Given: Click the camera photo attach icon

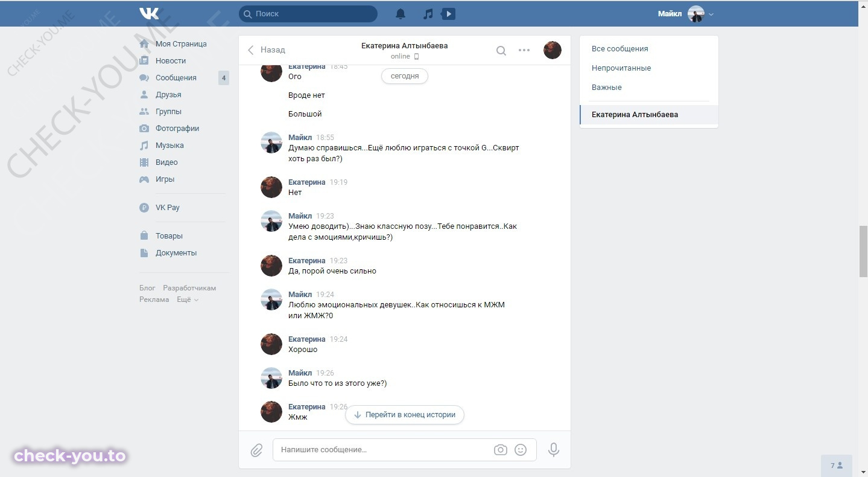Looking at the screenshot, I should coord(500,450).
